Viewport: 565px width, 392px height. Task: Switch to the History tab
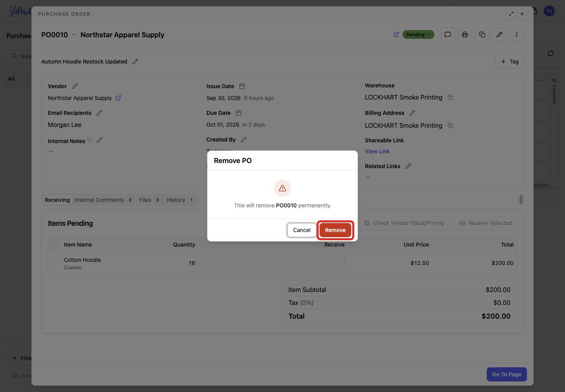click(180, 200)
